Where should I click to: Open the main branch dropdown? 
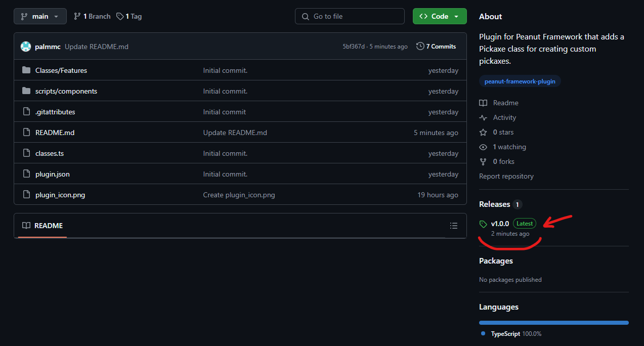[x=40, y=16]
